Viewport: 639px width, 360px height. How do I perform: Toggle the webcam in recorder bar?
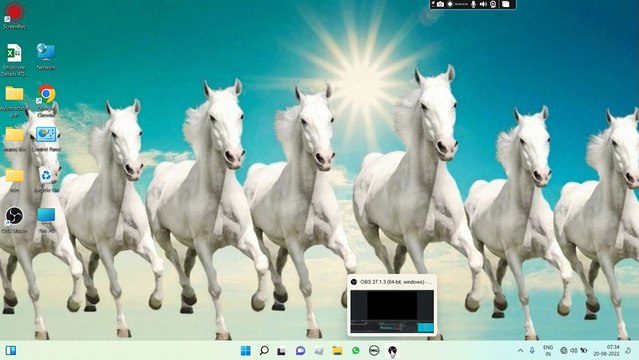click(493, 4)
